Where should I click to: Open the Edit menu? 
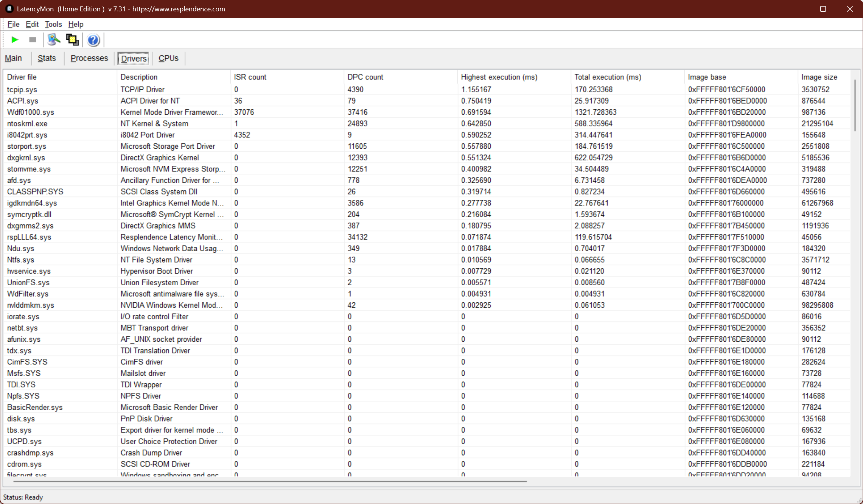[x=32, y=24]
